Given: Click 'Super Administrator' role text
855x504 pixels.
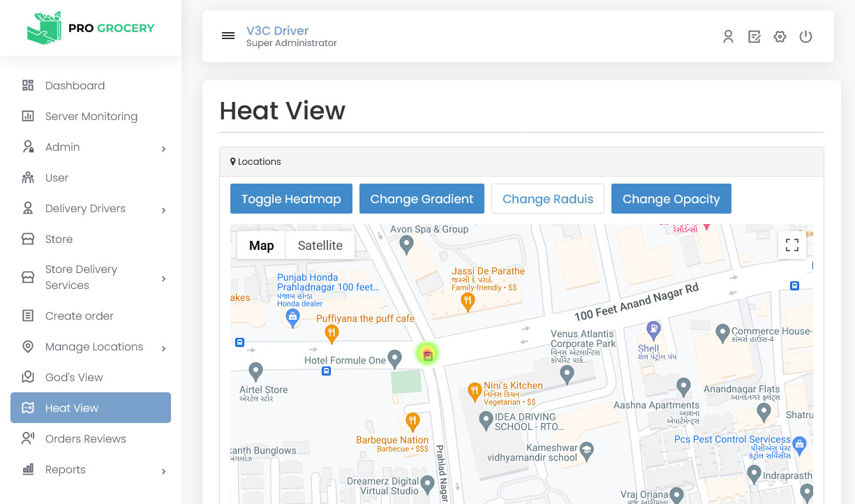Looking at the screenshot, I should click(x=292, y=43).
